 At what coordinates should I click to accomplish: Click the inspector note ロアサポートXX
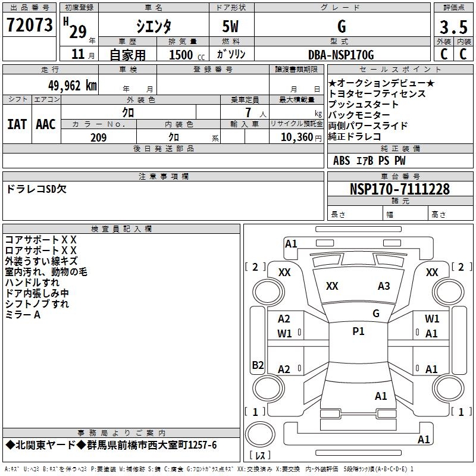(x=40, y=250)
